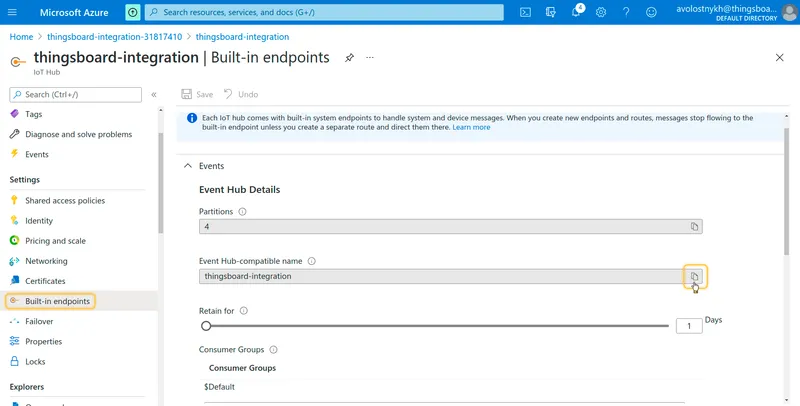
Task: Go to Home breadcrumb
Action: coord(21,37)
